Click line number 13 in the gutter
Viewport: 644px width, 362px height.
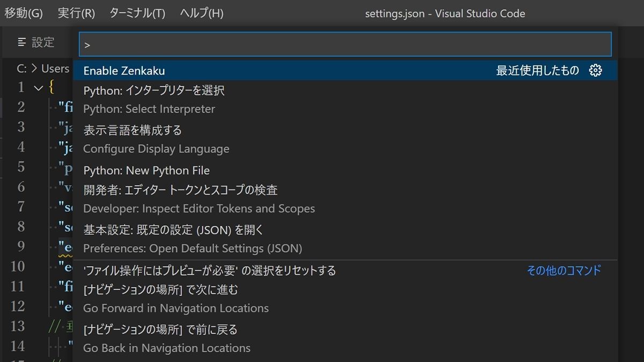[x=18, y=326]
